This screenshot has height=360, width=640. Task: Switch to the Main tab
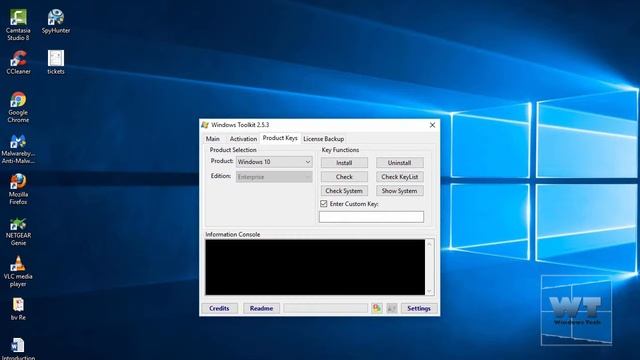tap(213, 139)
